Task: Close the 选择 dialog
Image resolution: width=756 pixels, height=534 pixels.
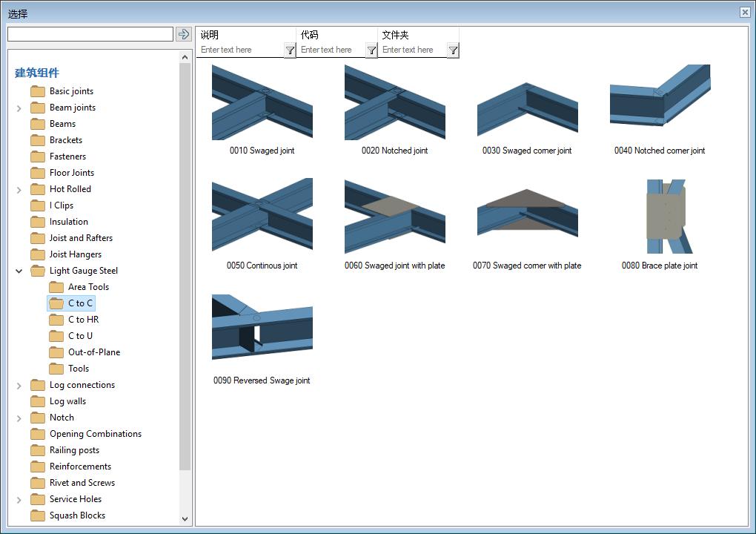Action: click(x=745, y=13)
